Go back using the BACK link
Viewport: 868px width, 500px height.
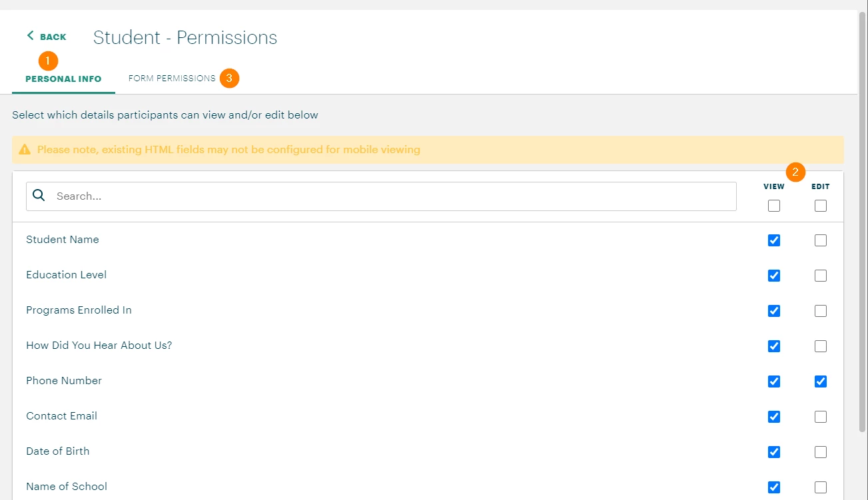[47, 37]
